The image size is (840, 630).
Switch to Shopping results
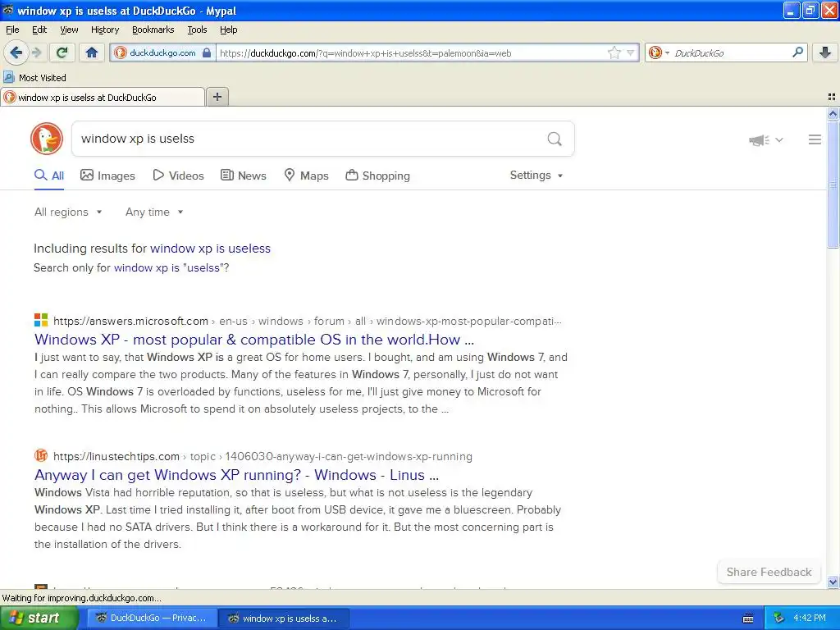click(x=377, y=176)
